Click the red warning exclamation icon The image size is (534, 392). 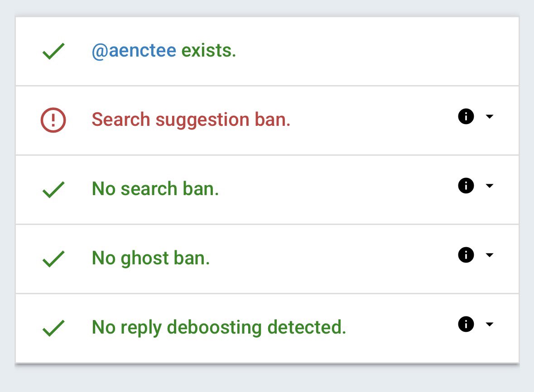pos(53,120)
